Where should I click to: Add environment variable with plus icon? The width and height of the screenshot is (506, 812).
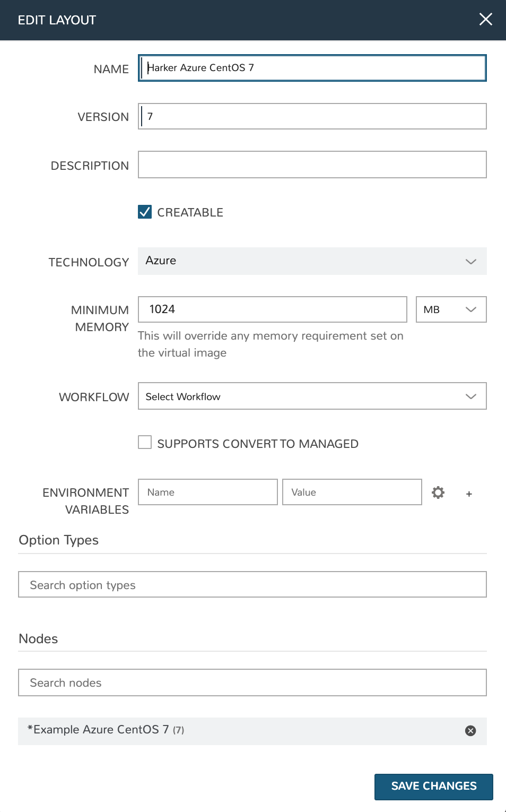coord(469,494)
